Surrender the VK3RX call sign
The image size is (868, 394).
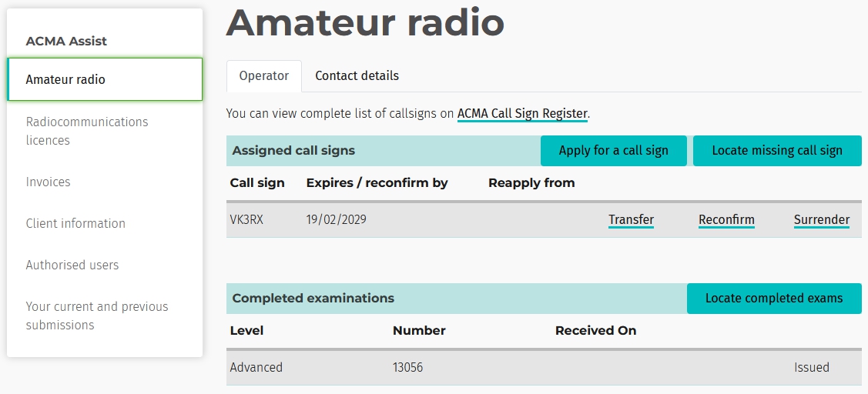tap(821, 220)
